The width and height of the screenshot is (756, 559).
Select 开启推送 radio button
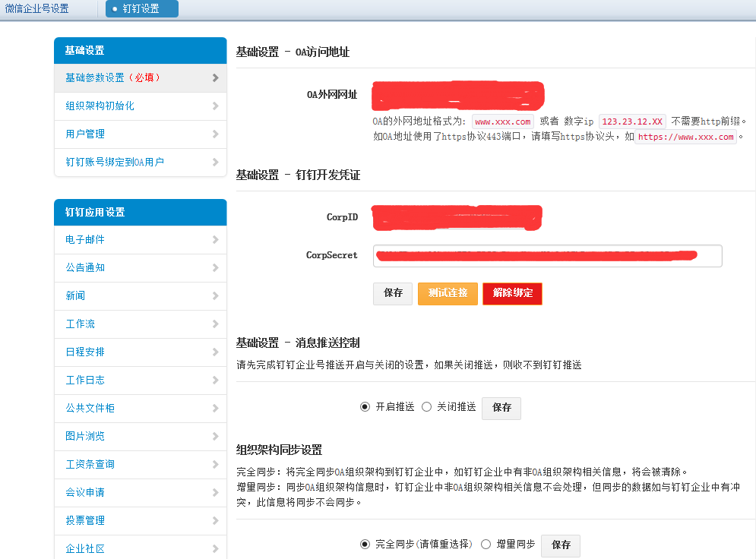tap(365, 407)
